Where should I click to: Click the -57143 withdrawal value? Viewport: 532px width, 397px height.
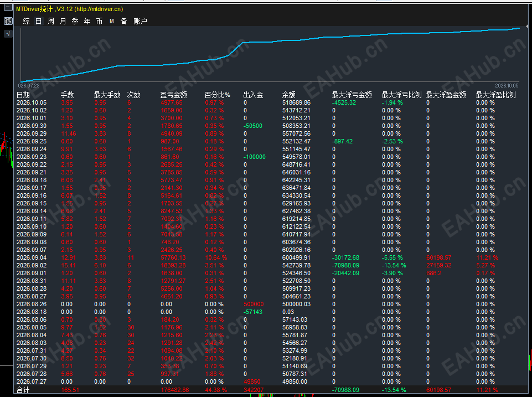pos(253,312)
